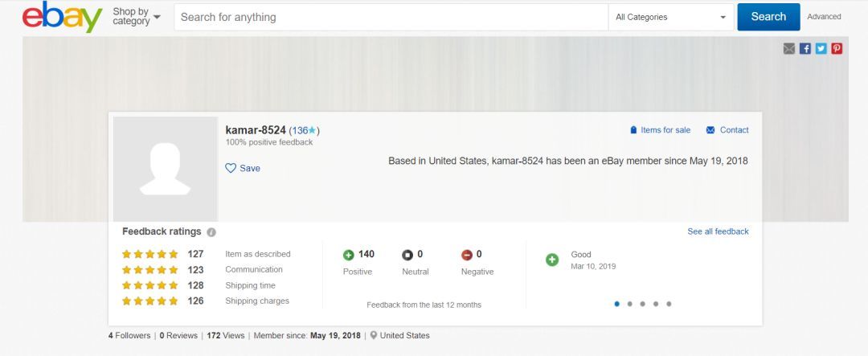Share profile on Facebook

tap(805, 48)
